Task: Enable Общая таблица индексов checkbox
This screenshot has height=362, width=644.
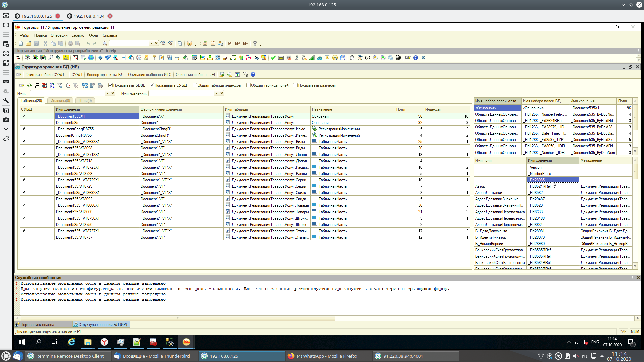Action: pyautogui.click(x=195, y=85)
